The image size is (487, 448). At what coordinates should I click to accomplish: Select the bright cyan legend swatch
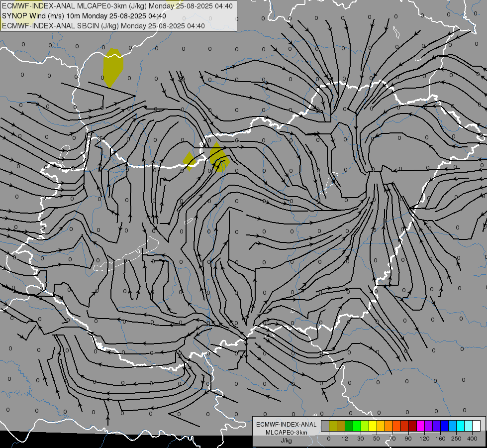(461, 426)
